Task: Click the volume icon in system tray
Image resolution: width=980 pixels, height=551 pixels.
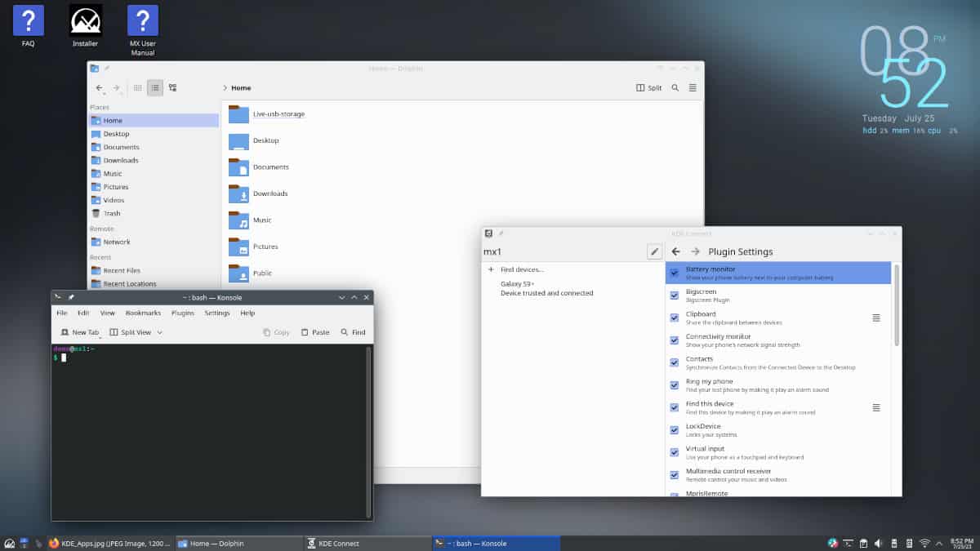Action: coord(879,543)
